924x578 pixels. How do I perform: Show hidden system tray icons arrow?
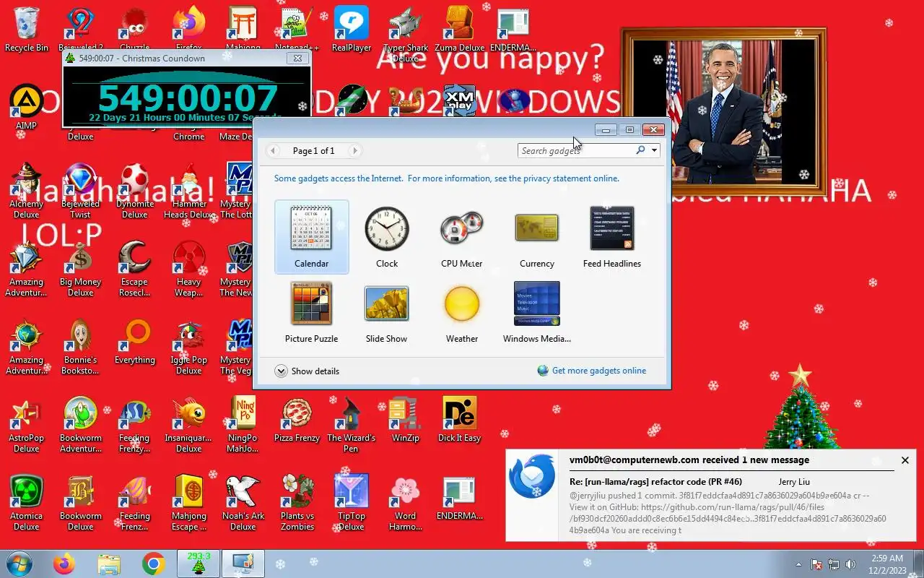point(798,564)
